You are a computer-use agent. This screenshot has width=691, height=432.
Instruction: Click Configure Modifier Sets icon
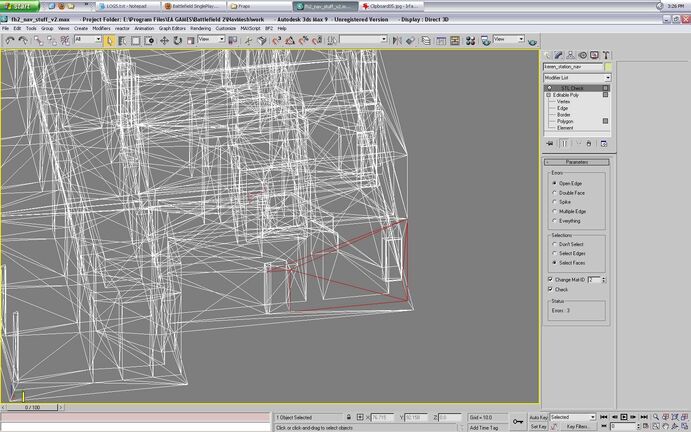[x=604, y=144]
